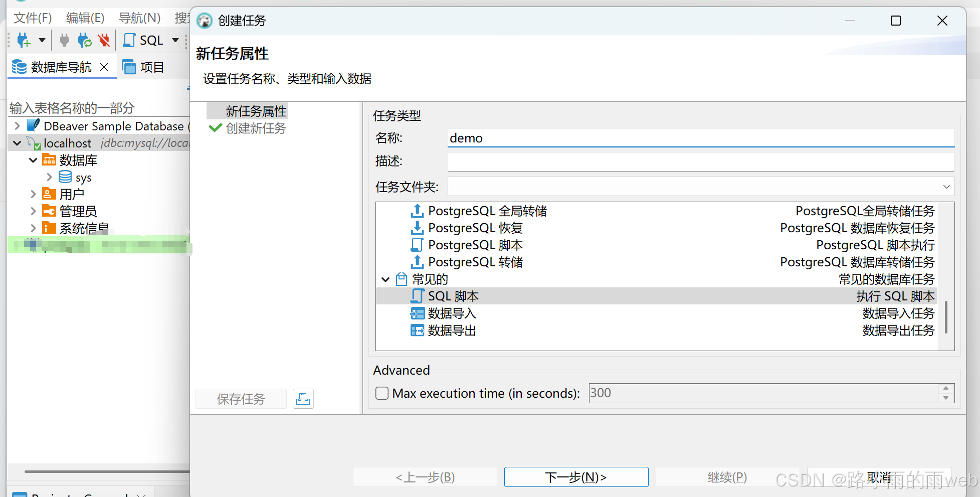Image resolution: width=980 pixels, height=497 pixels.
Task: Click the 描述 input field
Action: [701, 162]
